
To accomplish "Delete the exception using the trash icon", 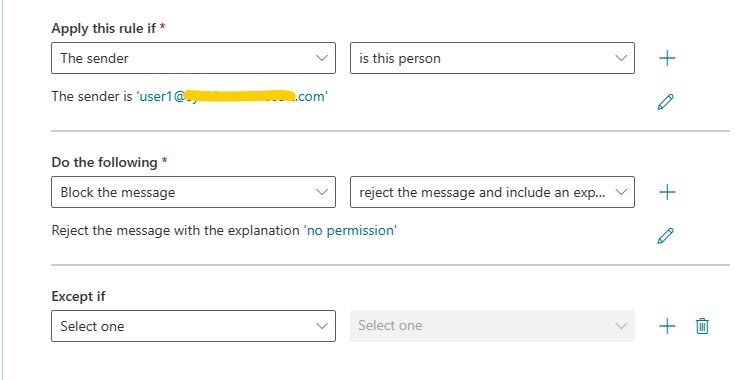I will tap(702, 326).
